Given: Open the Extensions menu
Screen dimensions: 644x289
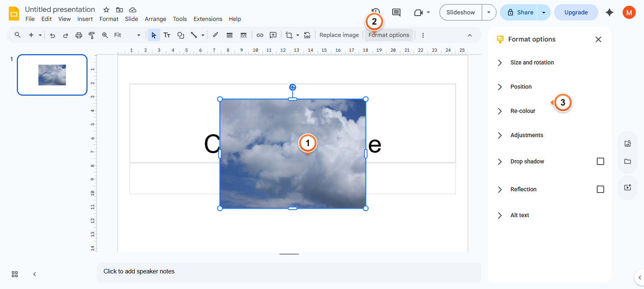Looking at the screenshot, I should [208, 19].
